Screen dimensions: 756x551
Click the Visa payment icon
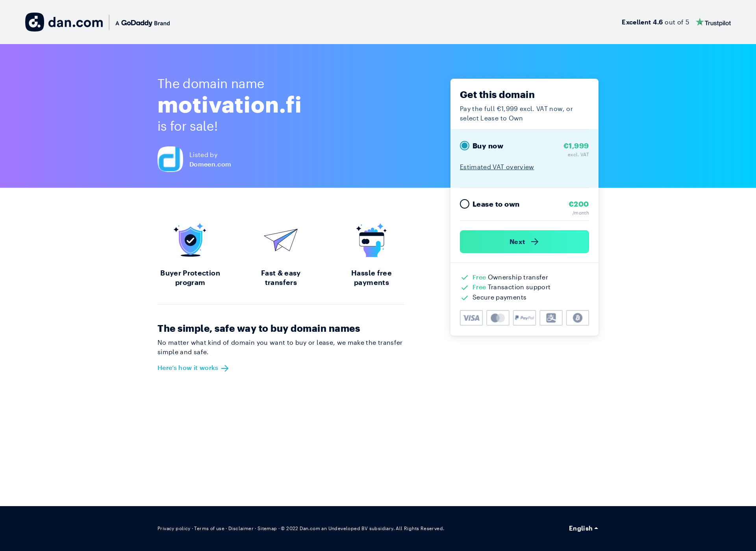click(x=471, y=318)
